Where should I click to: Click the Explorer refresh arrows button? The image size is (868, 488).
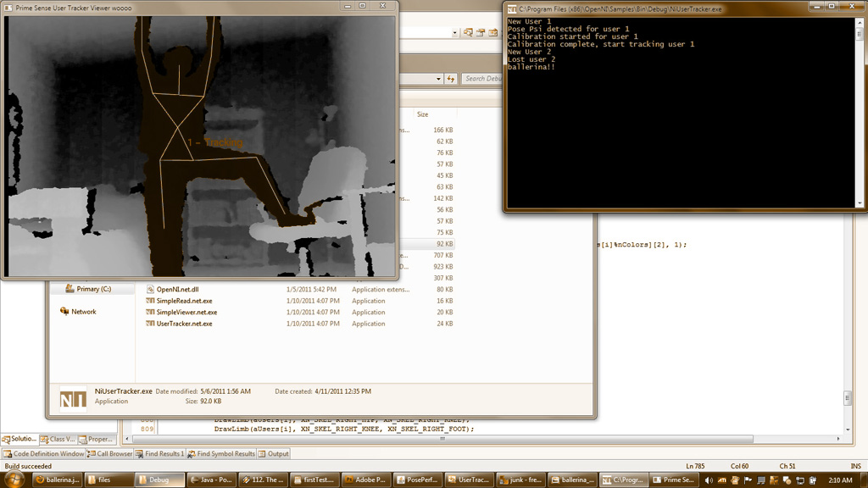click(452, 79)
